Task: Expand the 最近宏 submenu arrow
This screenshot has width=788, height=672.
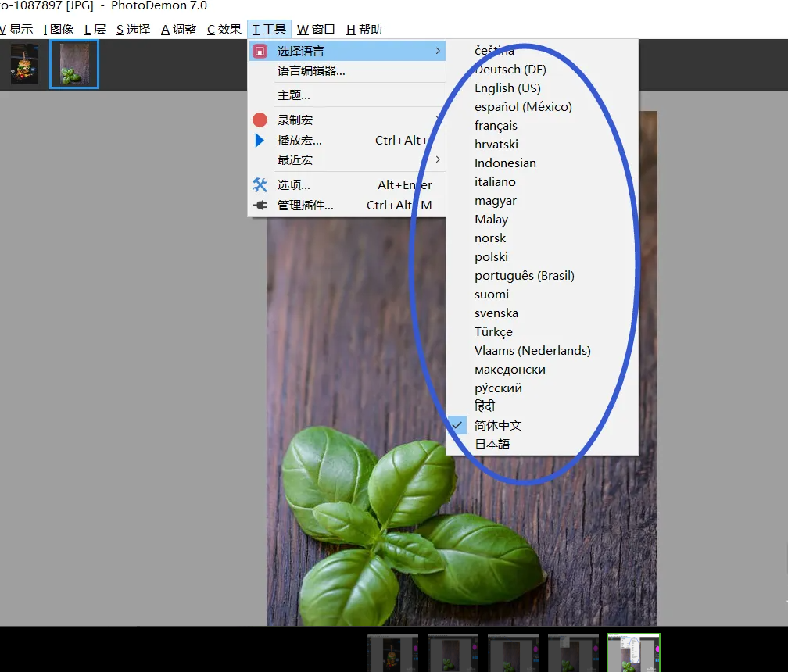Action: [x=438, y=160]
